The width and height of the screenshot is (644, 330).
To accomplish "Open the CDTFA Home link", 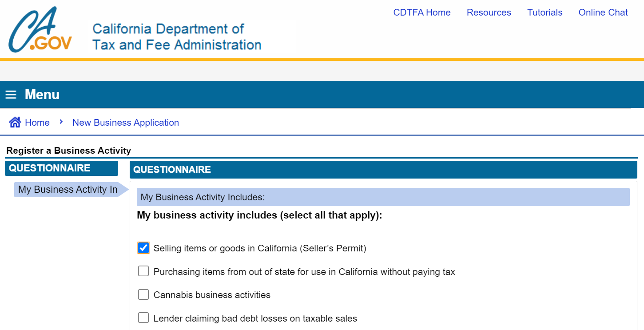I will (x=422, y=12).
